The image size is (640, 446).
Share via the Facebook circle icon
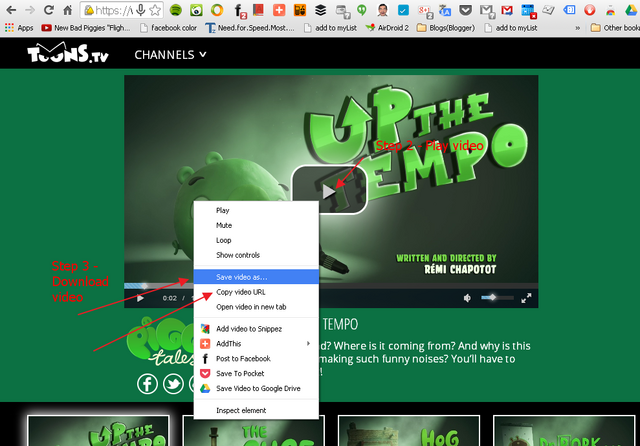pyautogui.click(x=147, y=384)
